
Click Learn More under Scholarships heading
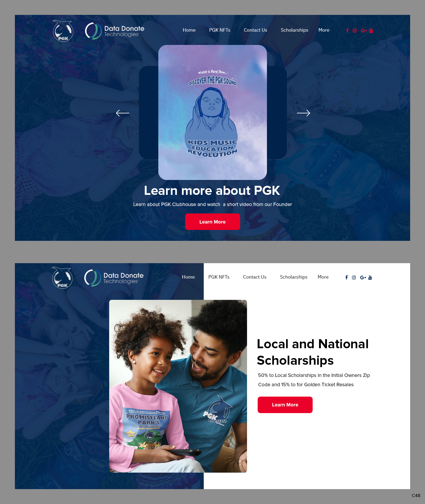click(285, 405)
